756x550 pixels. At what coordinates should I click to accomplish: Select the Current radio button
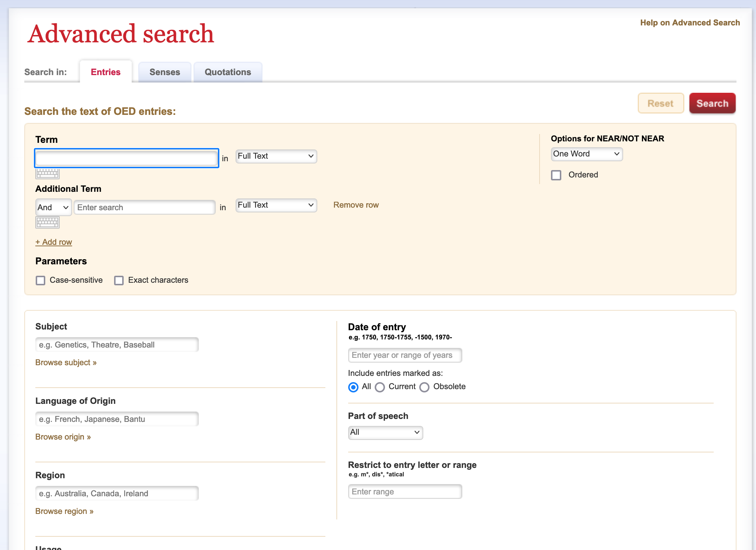coord(380,387)
